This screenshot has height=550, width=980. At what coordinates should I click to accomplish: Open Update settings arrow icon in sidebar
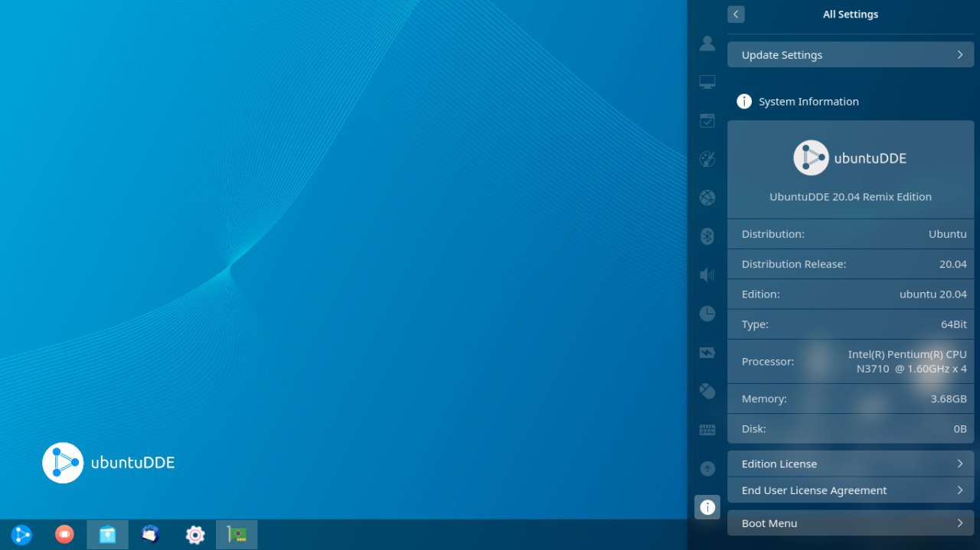[707, 468]
